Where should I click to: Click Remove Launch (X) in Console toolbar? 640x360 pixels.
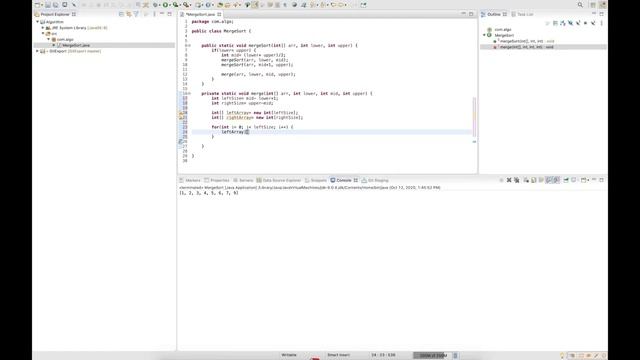tap(509, 180)
